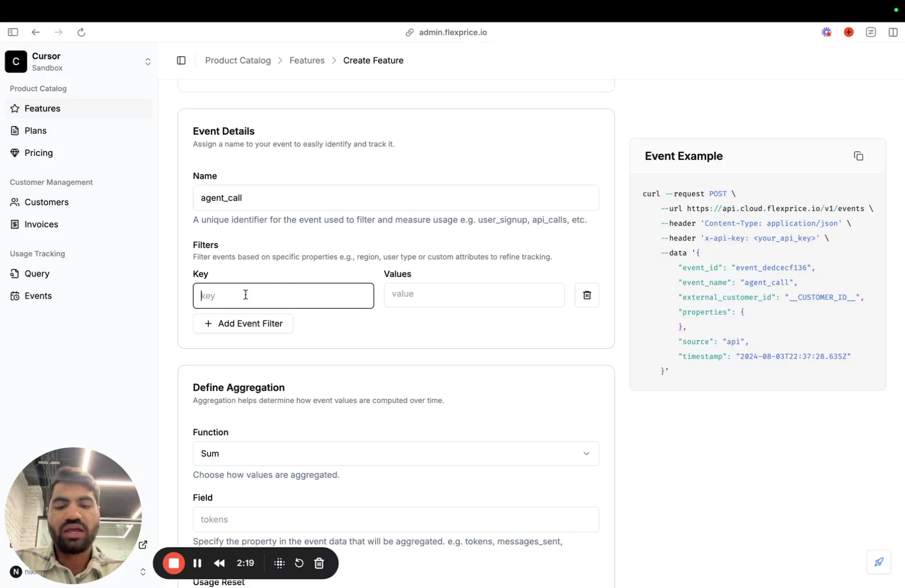Open Plans in the sidebar

coord(35,131)
